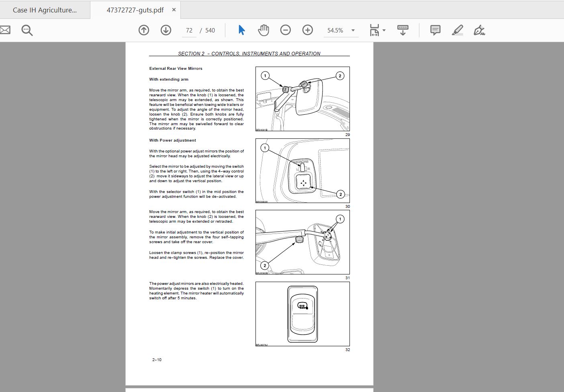Image resolution: width=564 pixels, height=392 pixels.
Task: Select the highlighter pen tool
Action: click(x=457, y=30)
